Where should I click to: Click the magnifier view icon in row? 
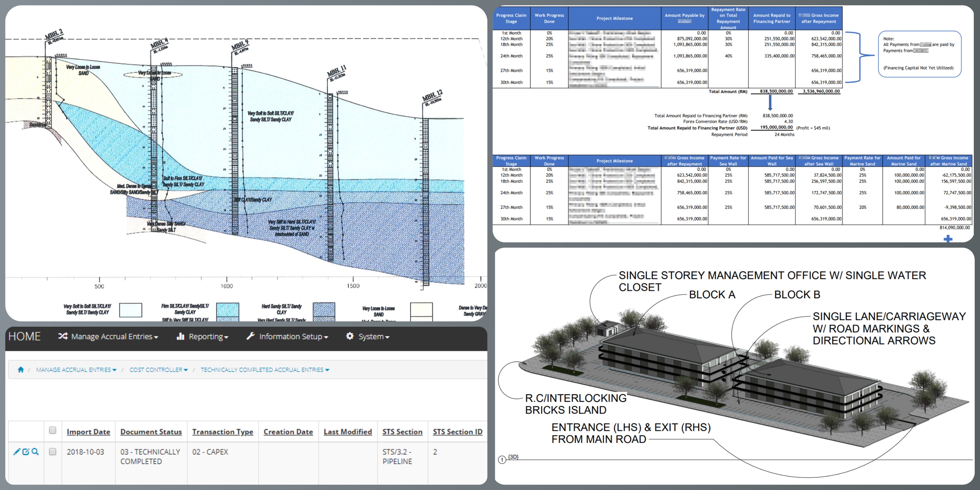35,451
